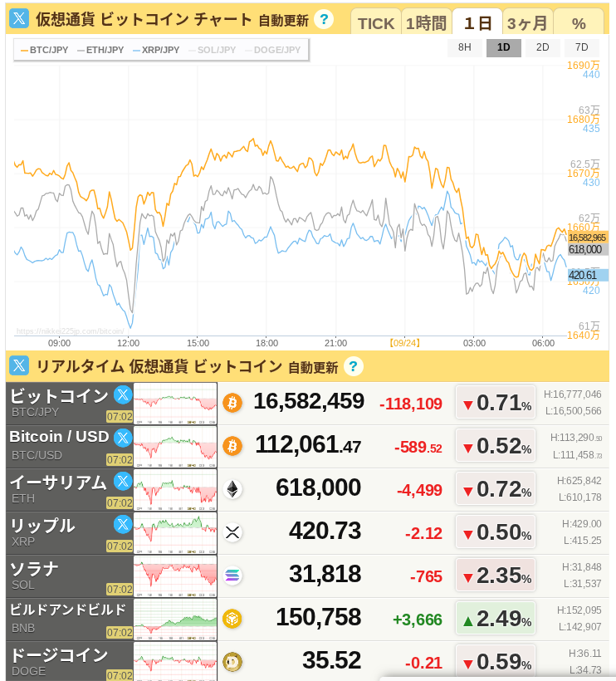616x681 pixels.
Task: Click the X share icon on リップル row
Action: click(123, 524)
